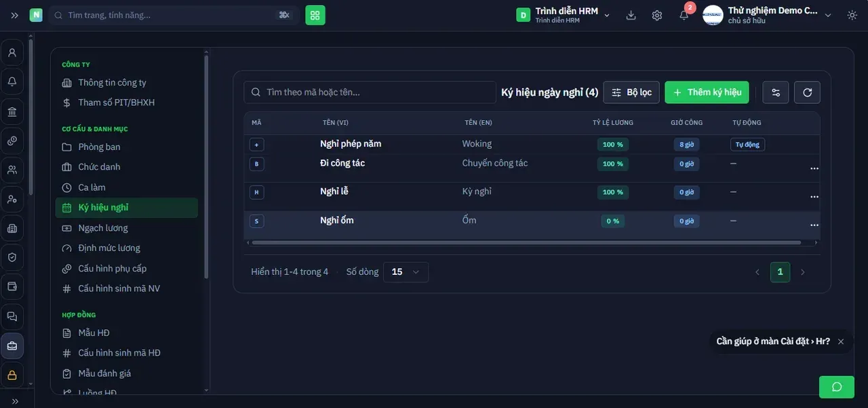
Task: Select page 1 in pagination
Action: pos(780,272)
